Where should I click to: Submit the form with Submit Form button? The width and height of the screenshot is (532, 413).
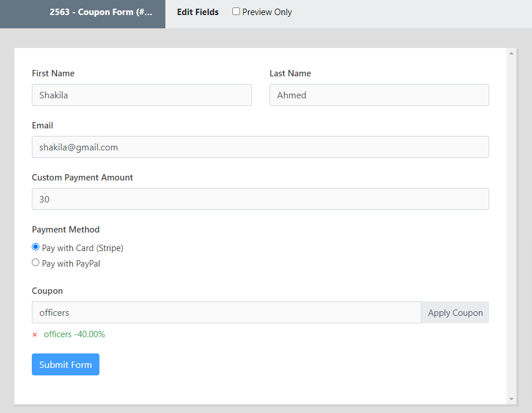click(x=65, y=364)
